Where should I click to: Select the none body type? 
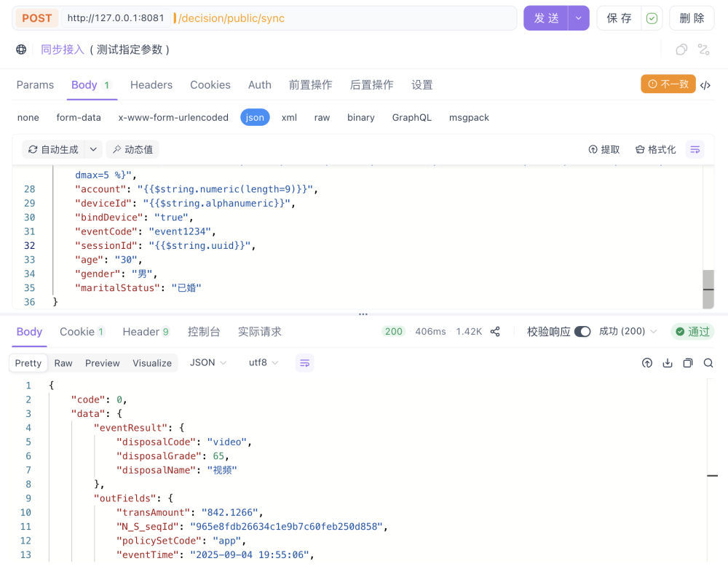[28, 117]
